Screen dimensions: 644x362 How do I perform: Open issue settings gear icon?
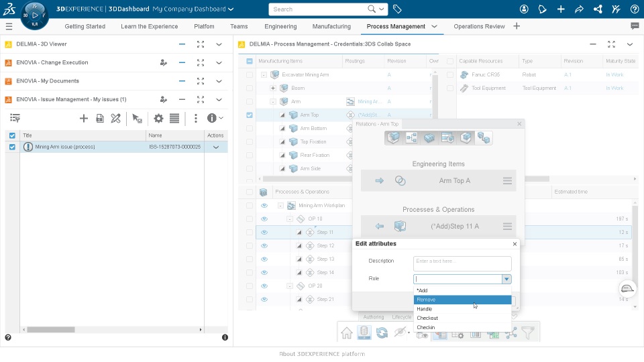(x=158, y=119)
